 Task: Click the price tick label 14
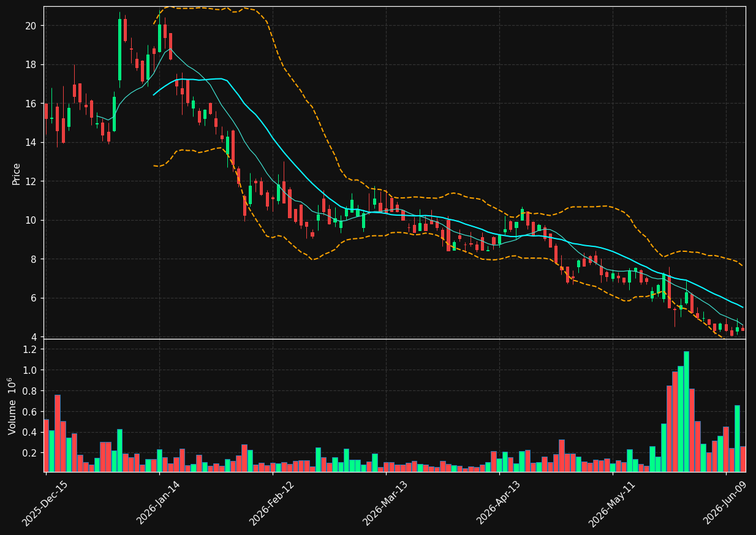click(31, 143)
